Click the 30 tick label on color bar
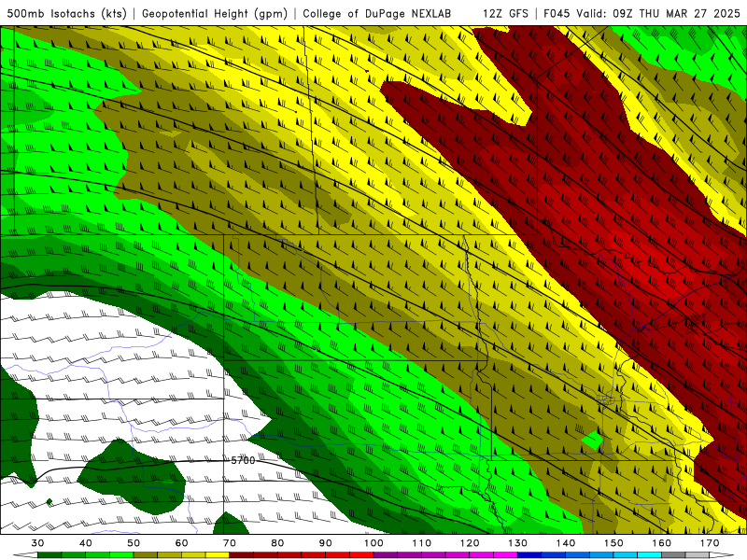This screenshot has width=747, height=560. pos(37,543)
